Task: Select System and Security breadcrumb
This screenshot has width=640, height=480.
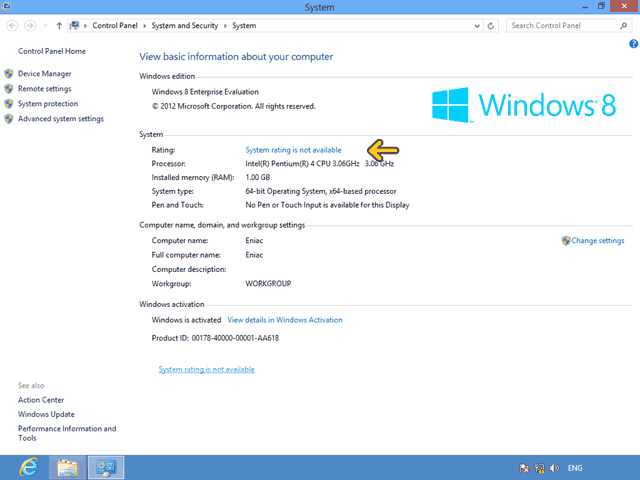Action: tap(185, 25)
